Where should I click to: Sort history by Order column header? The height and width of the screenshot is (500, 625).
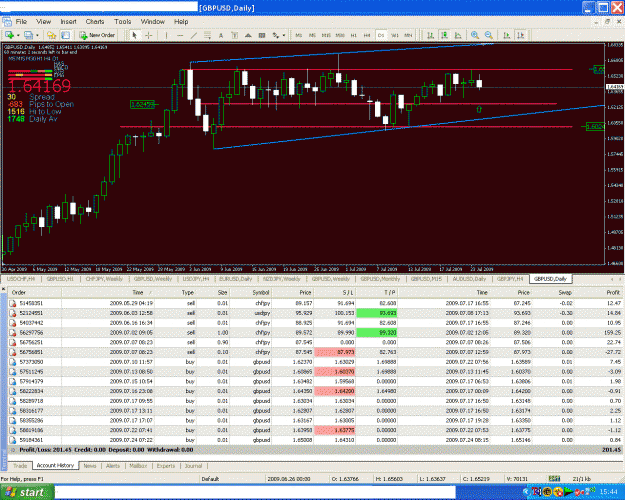coord(34,292)
